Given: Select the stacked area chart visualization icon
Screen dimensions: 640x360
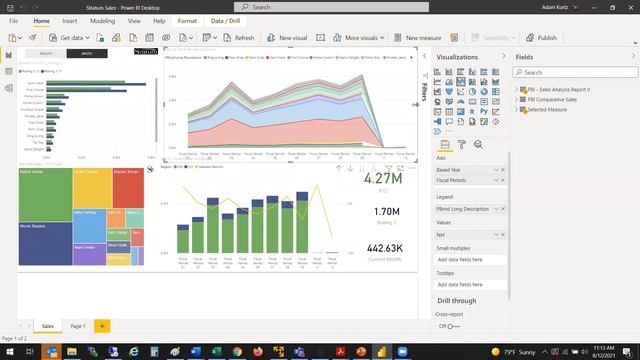Looking at the screenshot, I should click(461, 82).
